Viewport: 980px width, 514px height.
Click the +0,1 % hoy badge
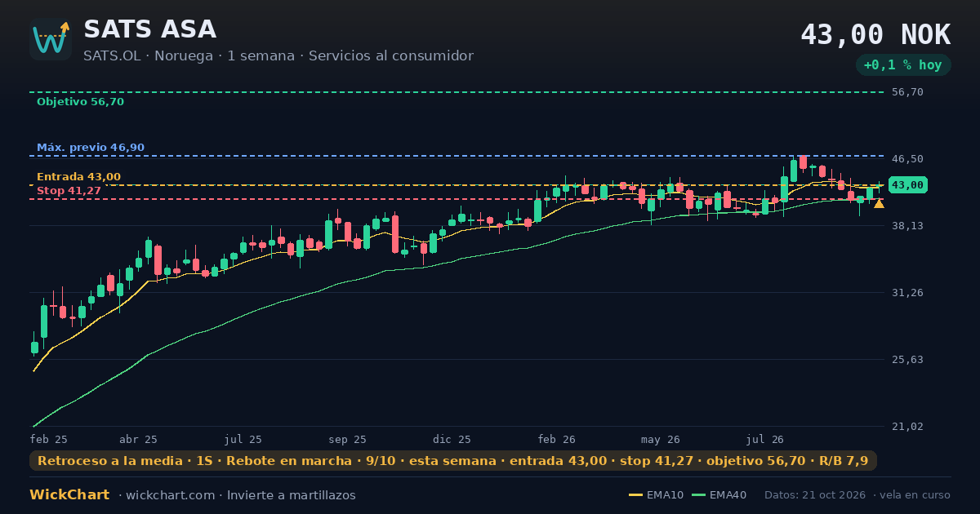point(903,65)
